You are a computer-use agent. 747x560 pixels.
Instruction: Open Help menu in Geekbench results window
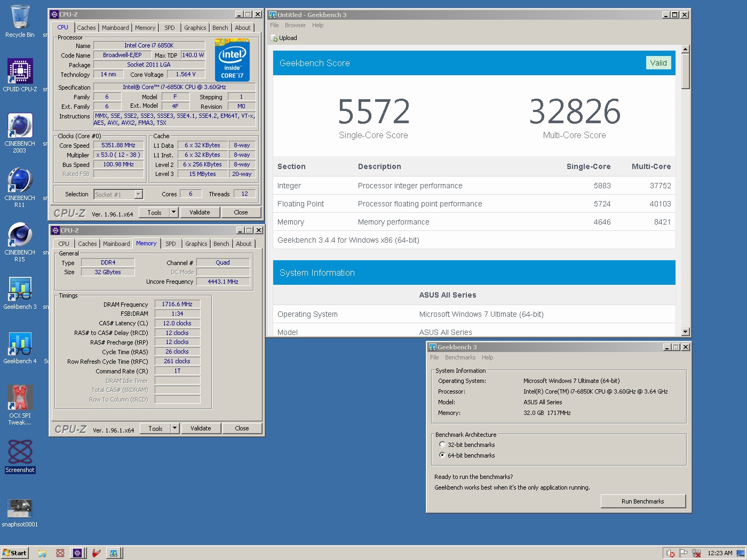318,25
